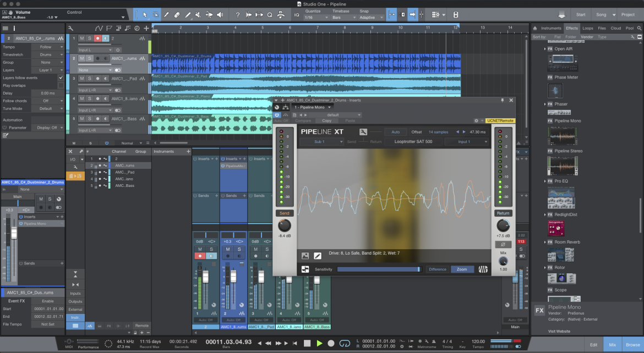Open the 1 - Pipeline Mono selector dropdown
The image size is (644, 353).
(x=313, y=107)
